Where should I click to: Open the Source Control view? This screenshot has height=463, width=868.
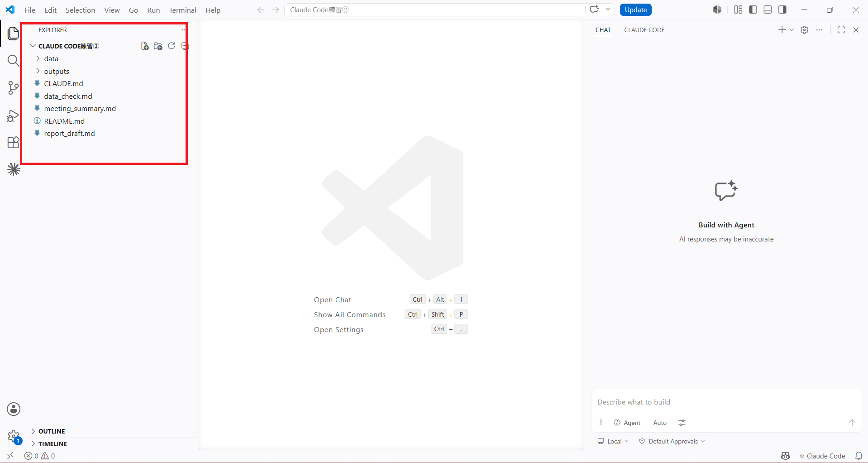(x=13, y=88)
